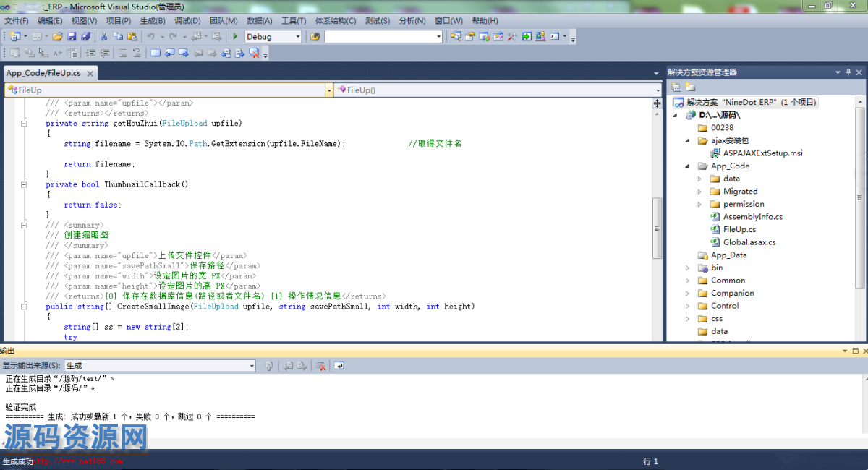Open the 帮助(H) menu
This screenshot has height=470, width=868.
point(485,21)
